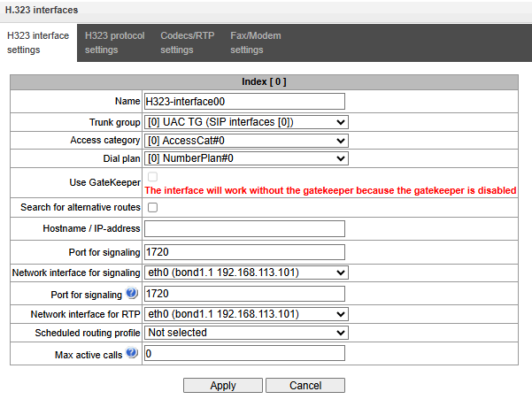Expand Network interface for RTP dropdown
This screenshot has width=532, height=407.
point(246,314)
